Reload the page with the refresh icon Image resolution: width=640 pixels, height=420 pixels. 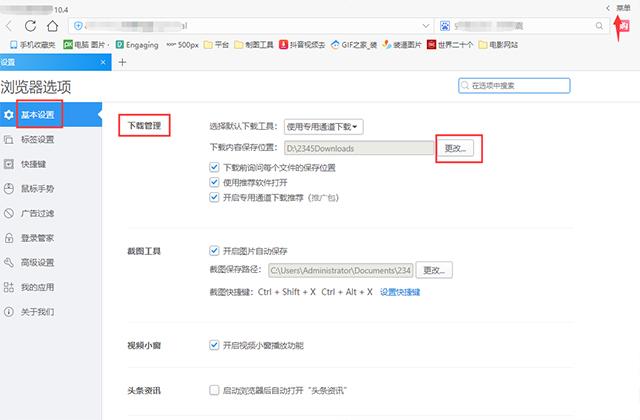[31, 26]
